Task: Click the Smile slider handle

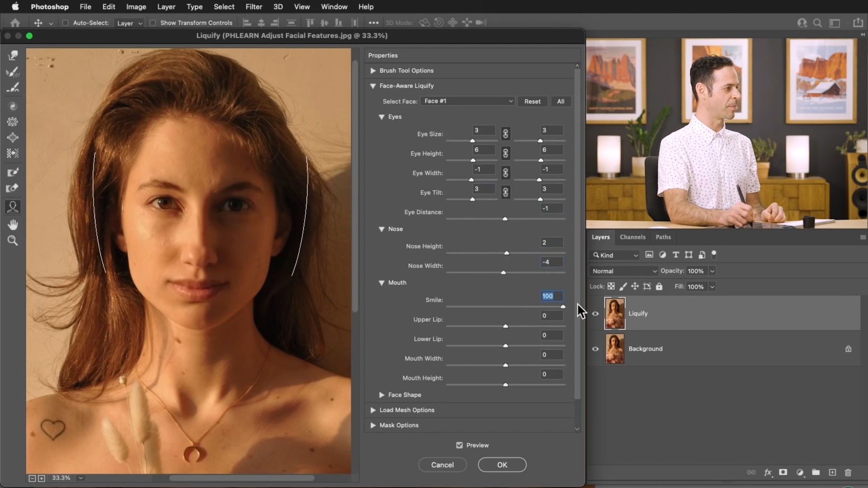Action: pyautogui.click(x=563, y=307)
